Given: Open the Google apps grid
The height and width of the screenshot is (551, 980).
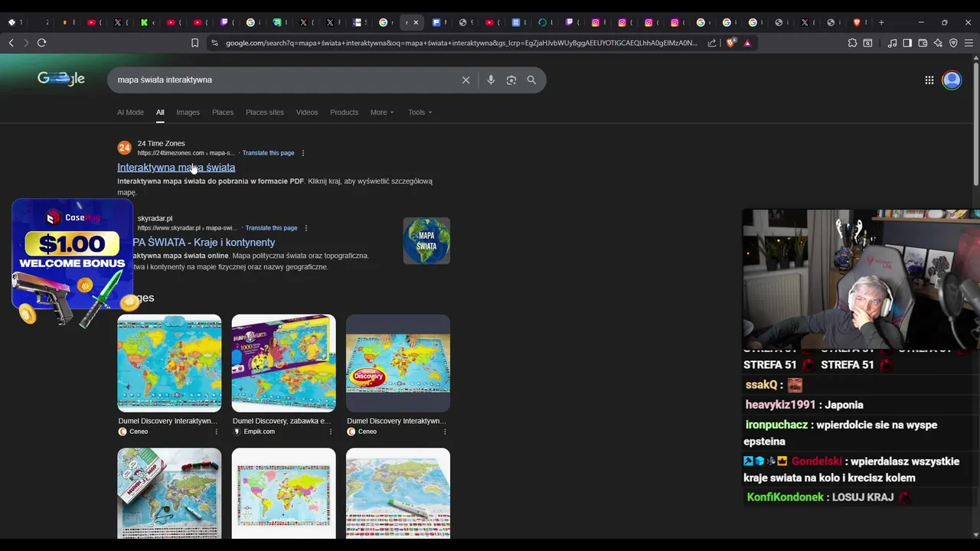Looking at the screenshot, I should click(929, 80).
